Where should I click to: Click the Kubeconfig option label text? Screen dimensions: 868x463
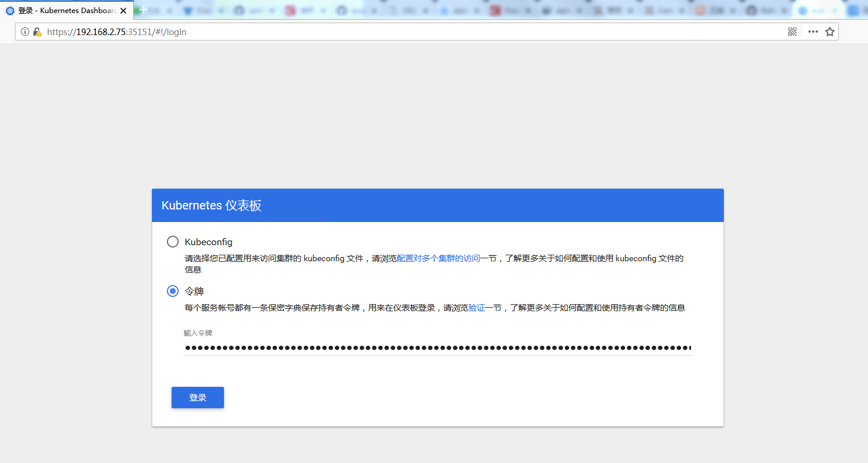click(209, 242)
